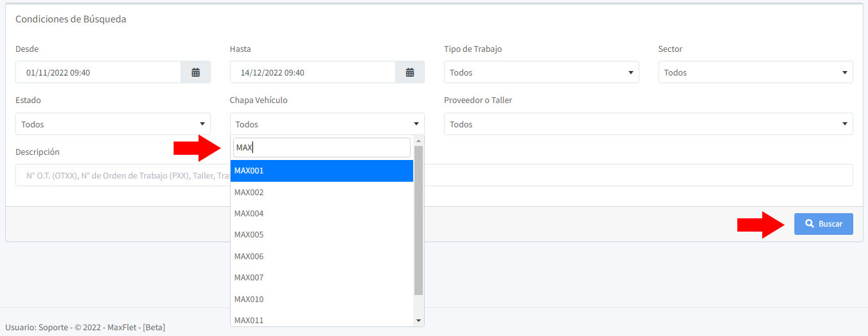Image resolution: width=868 pixels, height=336 pixels.
Task: Open the Proveedor o Taller dropdown
Action: [648, 124]
